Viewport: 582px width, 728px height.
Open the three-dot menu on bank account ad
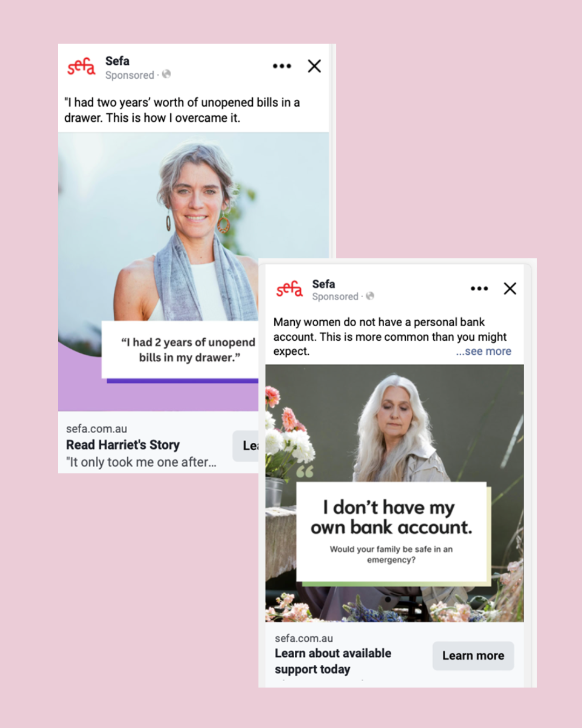(479, 289)
